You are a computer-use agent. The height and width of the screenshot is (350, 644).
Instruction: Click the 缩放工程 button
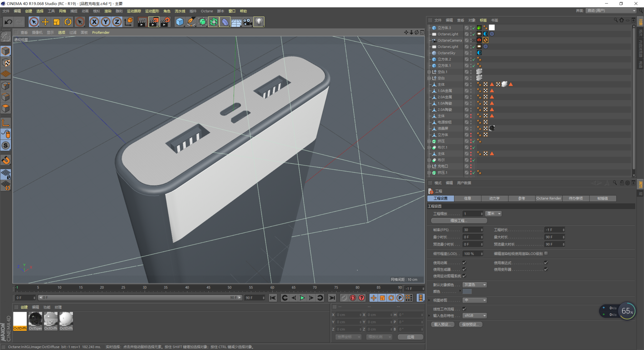pos(459,221)
